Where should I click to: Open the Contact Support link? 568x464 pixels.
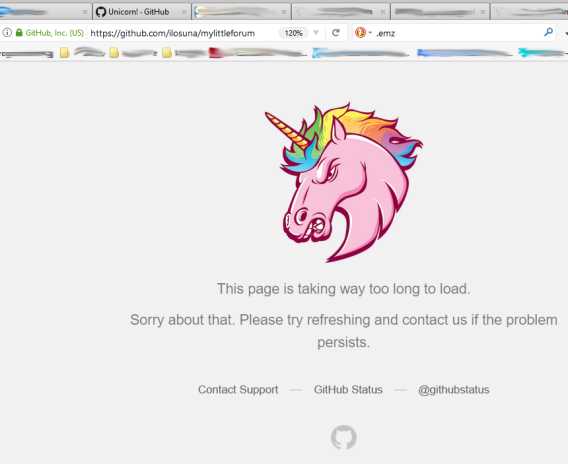point(238,389)
